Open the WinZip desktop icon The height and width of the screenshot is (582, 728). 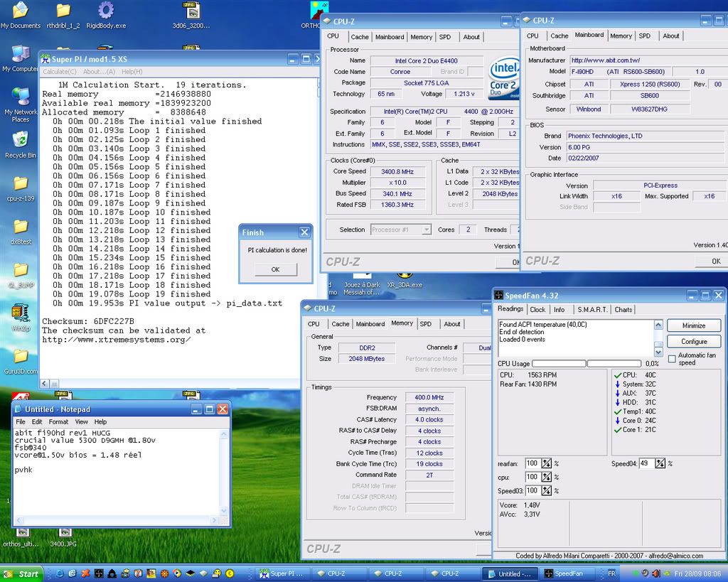tap(20, 313)
